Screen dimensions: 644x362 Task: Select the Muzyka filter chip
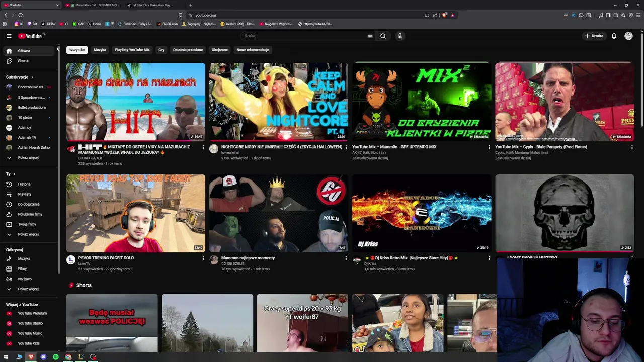[x=100, y=50]
